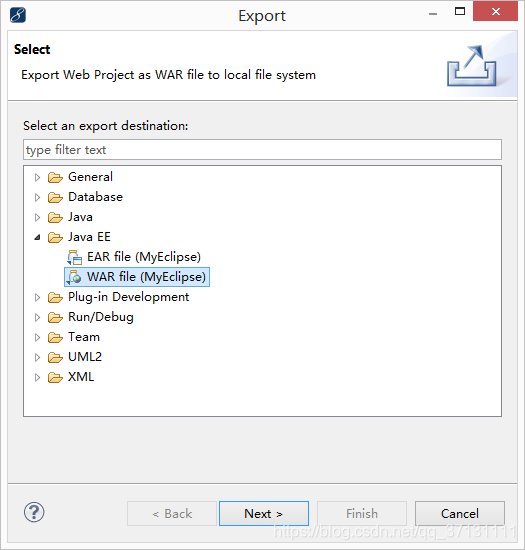Viewport: 525px width, 550px height.
Task: Expand the Team category arrow
Action: pos(37,337)
